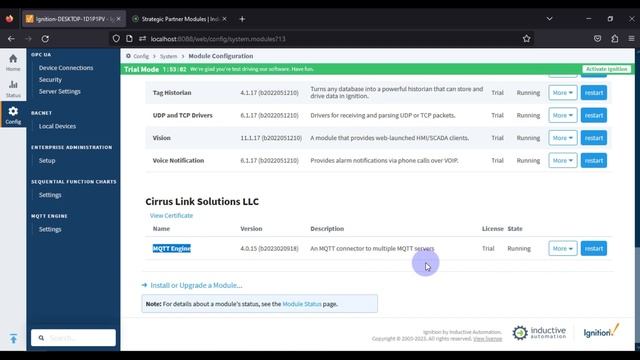Screen dimensions: 640x360
Task: Restart the Tag Historian module
Action: click(593, 93)
